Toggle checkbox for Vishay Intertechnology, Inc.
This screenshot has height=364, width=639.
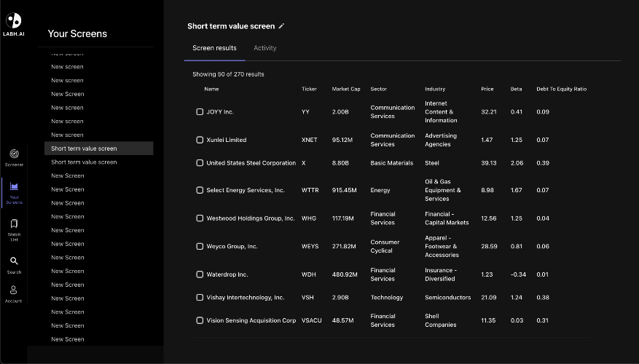pos(200,298)
